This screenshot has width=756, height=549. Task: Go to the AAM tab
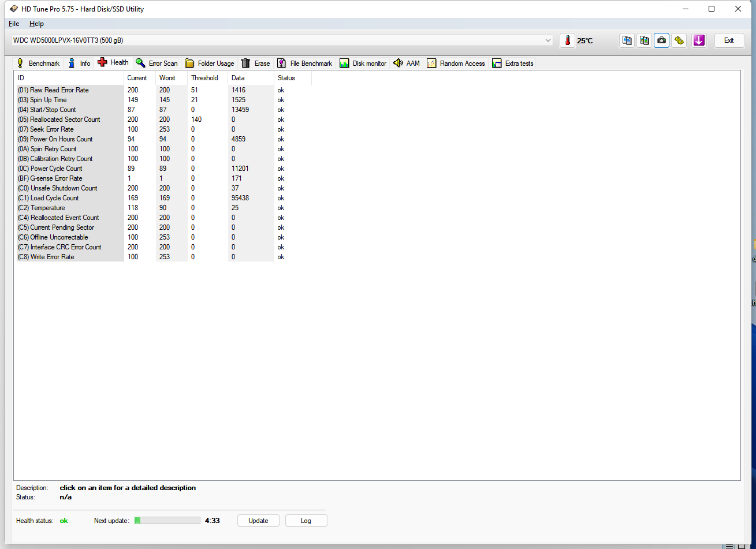(407, 64)
